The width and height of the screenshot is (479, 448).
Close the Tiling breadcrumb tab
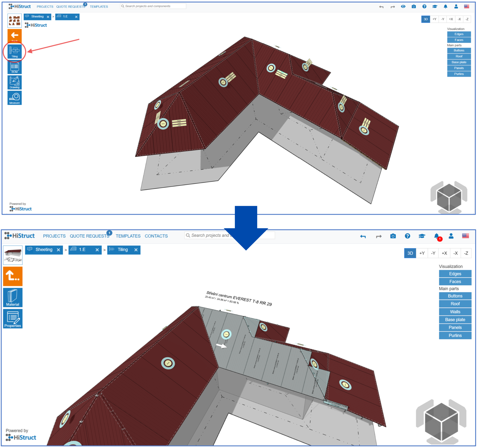pos(136,250)
